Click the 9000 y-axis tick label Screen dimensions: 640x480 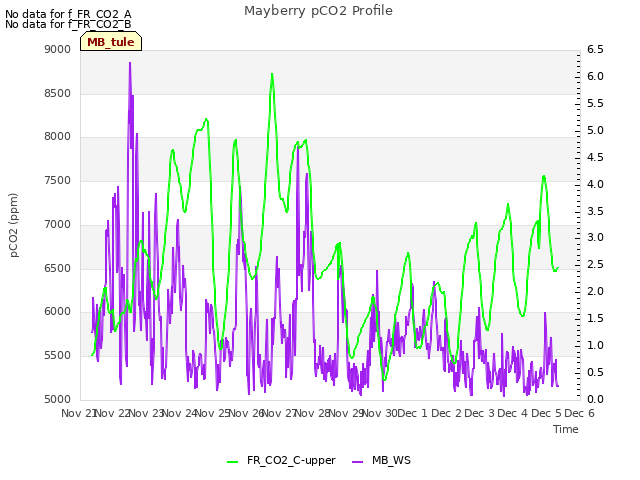(58, 49)
